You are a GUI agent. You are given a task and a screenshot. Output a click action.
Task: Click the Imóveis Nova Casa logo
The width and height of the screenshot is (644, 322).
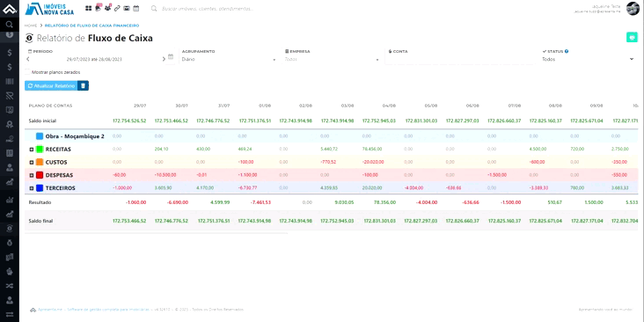point(49,9)
